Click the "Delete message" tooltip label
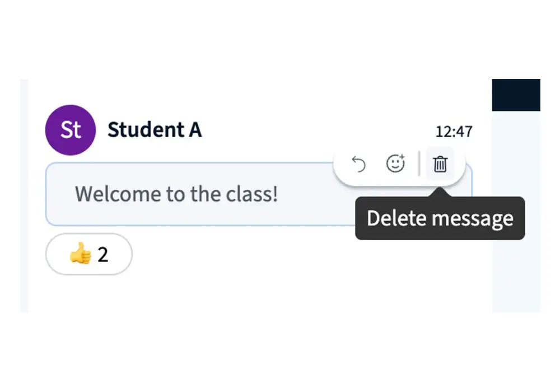This screenshot has height=392, width=560. coord(440,218)
